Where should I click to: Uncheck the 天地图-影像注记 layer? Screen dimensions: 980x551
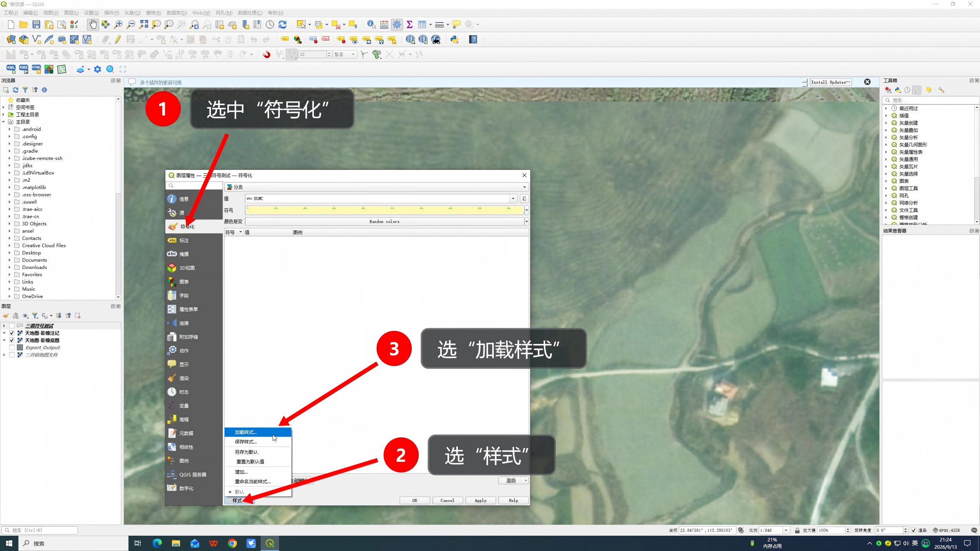(12, 333)
